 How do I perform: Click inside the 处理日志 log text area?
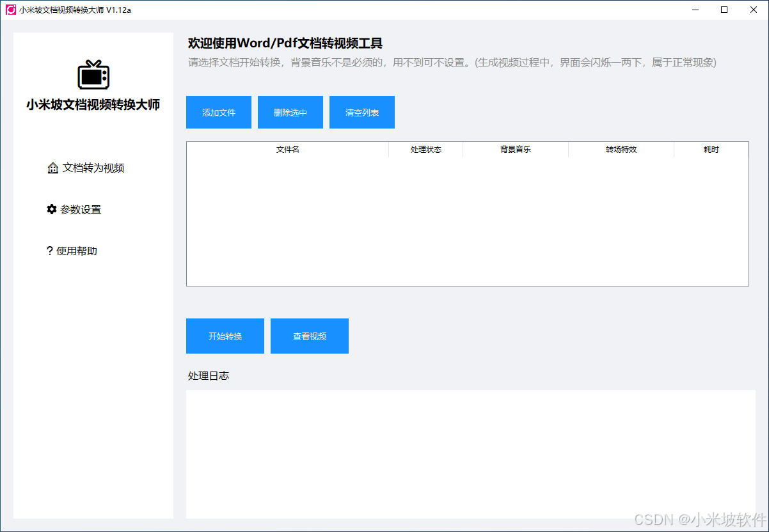[471, 454]
